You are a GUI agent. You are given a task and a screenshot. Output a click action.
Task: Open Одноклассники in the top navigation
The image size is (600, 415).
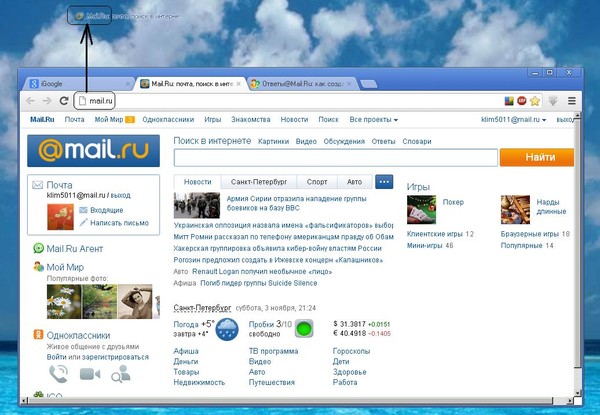[168, 120]
